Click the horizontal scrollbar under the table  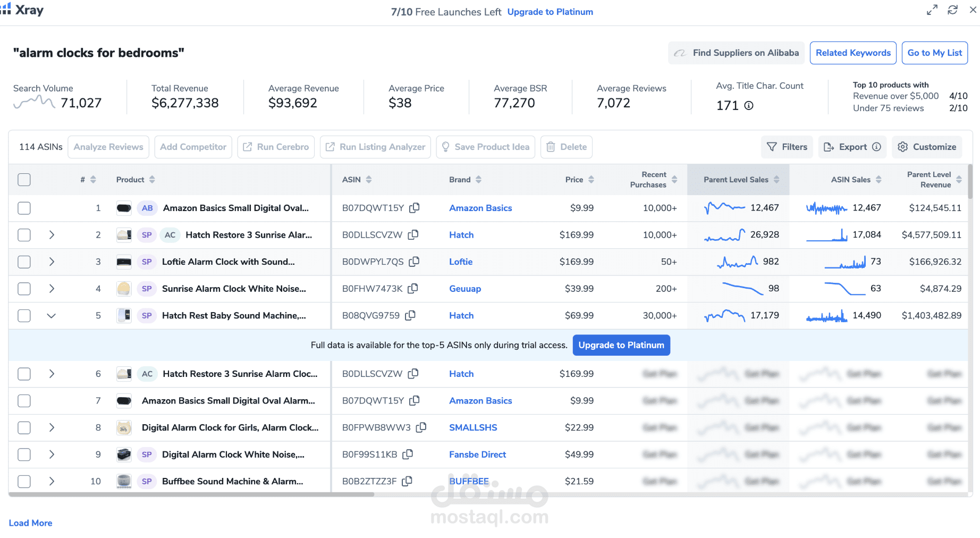(191, 494)
